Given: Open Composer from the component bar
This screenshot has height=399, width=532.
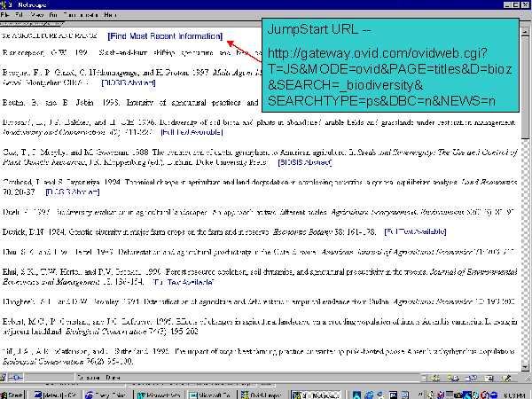Looking at the screenshot, I should (x=507, y=378).
